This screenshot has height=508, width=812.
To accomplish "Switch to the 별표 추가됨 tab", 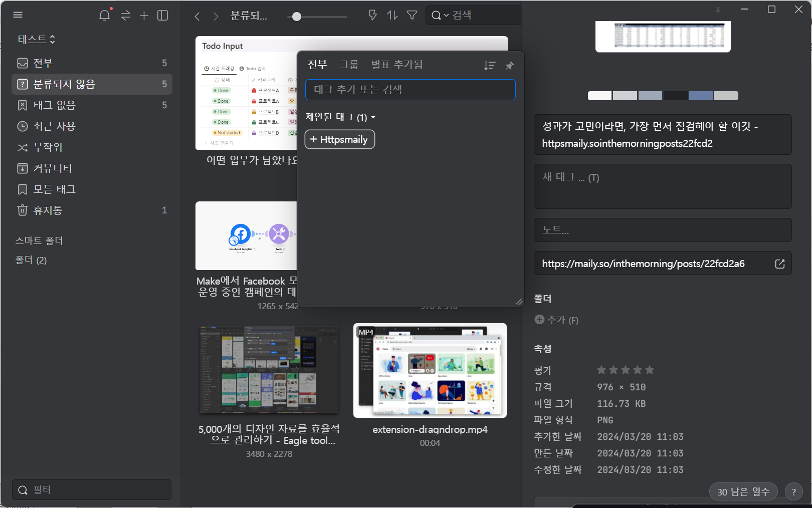I will pos(397,64).
